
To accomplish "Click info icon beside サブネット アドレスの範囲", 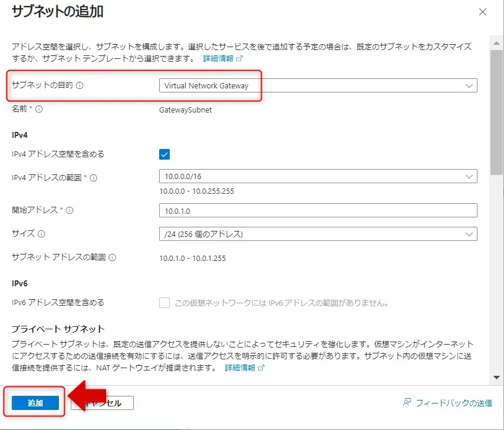I will tap(113, 257).
